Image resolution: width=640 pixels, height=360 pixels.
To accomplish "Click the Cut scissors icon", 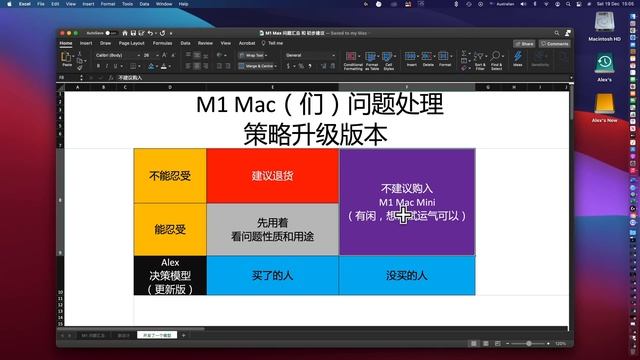I will (x=79, y=53).
